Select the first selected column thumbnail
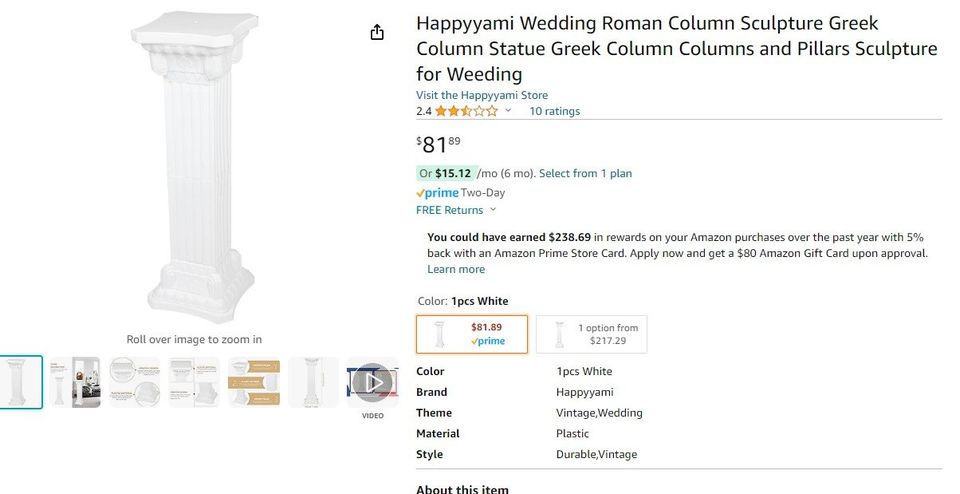Image resolution: width=960 pixels, height=494 pixels. (21, 382)
